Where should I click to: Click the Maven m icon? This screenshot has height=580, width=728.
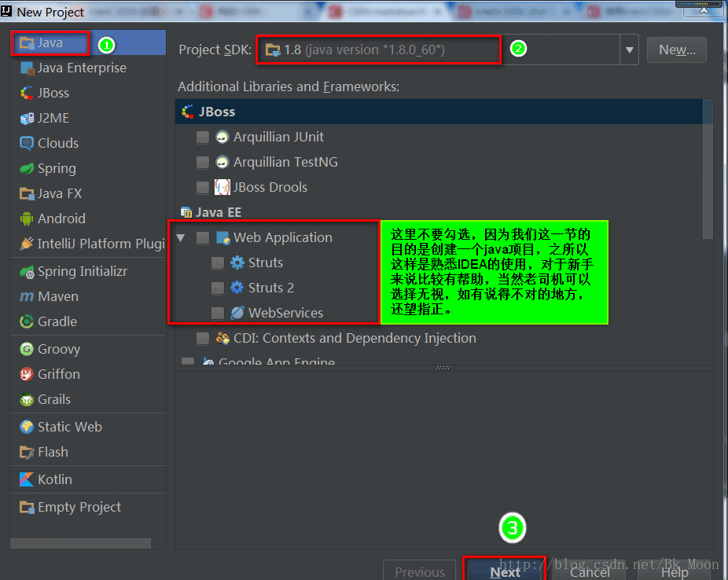click(x=27, y=296)
